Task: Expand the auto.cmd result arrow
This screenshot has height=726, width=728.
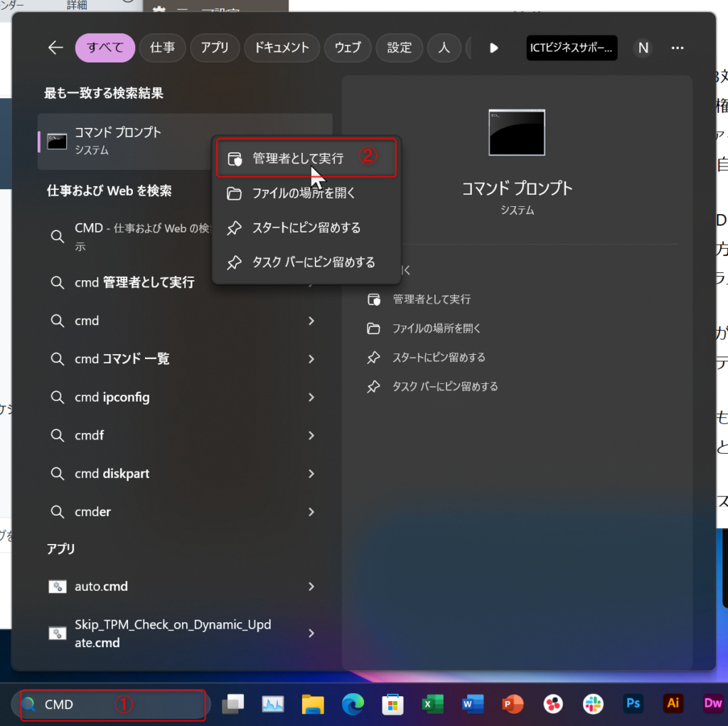Action: click(x=311, y=587)
